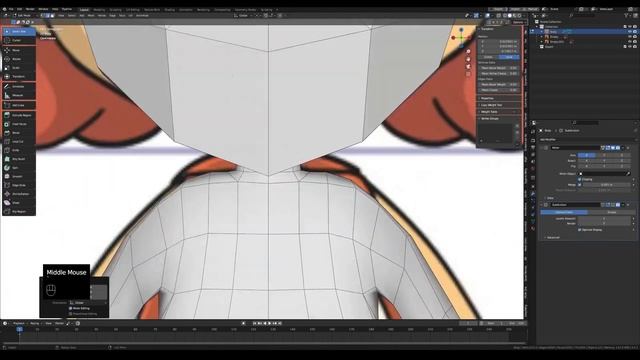Toggle Merge checkbox in Mirror modifier
This screenshot has height=360, width=640.
[580, 184]
